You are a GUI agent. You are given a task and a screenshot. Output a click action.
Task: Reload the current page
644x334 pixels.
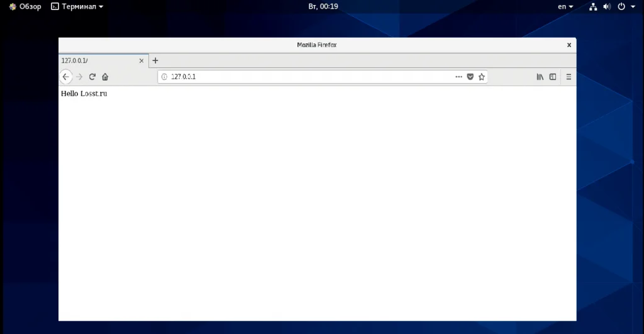point(92,77)
